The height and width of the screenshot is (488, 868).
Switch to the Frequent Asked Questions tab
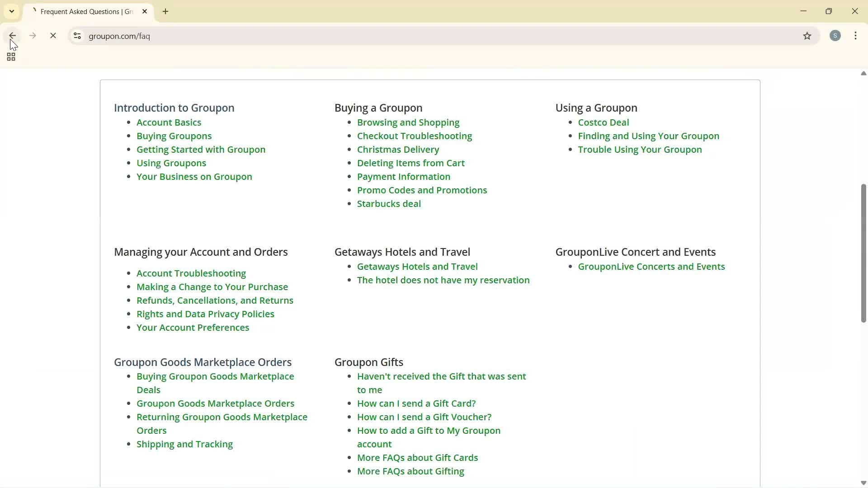[86, 11]
